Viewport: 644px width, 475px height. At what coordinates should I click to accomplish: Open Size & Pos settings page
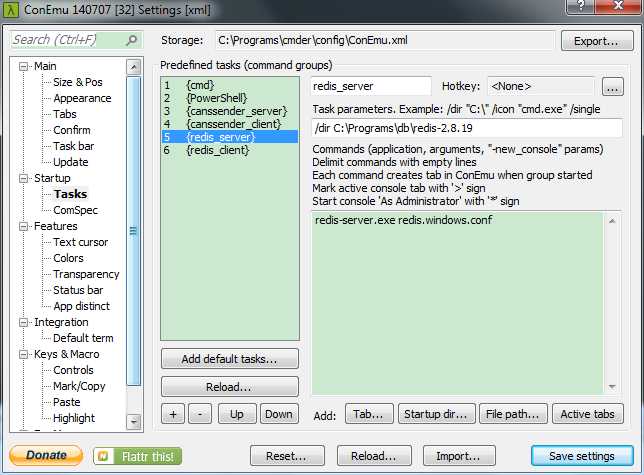78,82
